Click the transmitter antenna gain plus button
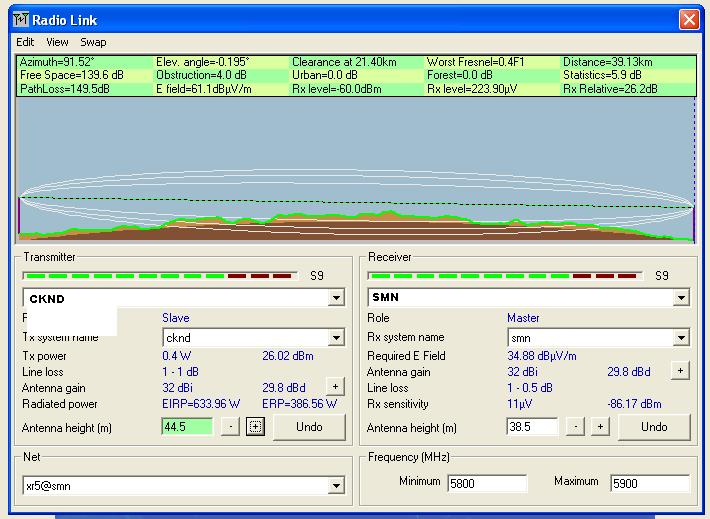Image resolution: width=710 pixels, height=519 pixels. click(335, 387)
